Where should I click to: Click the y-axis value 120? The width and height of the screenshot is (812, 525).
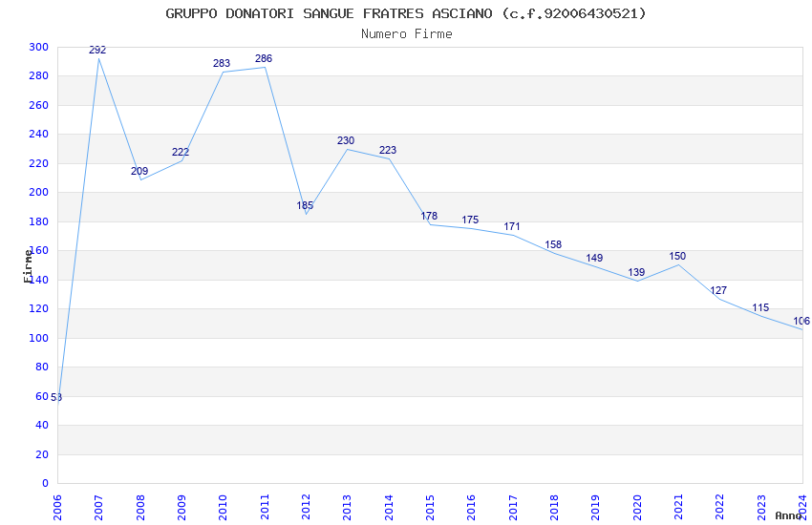pyautogui.click(x=39, y=308)
